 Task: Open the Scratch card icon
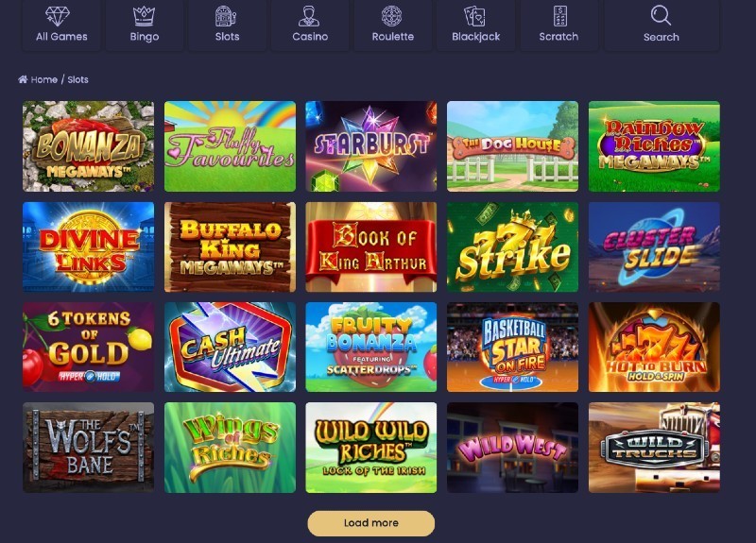tap(559, 15)
